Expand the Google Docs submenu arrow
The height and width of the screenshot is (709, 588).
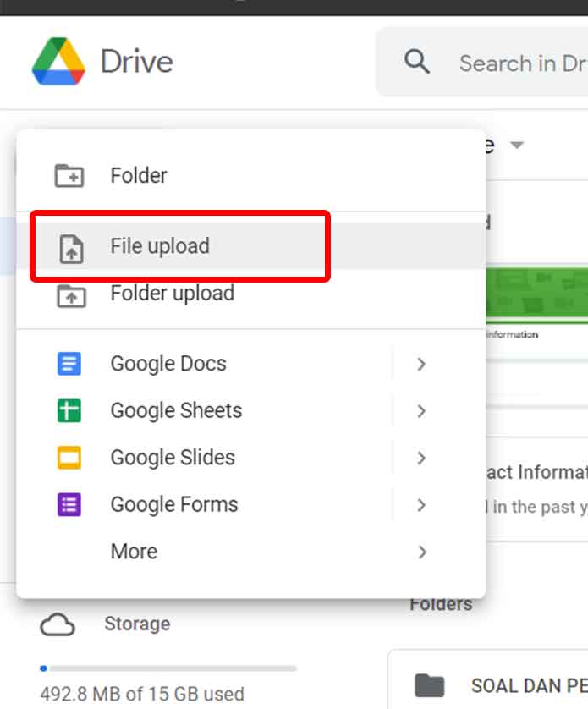pos(422,363)
